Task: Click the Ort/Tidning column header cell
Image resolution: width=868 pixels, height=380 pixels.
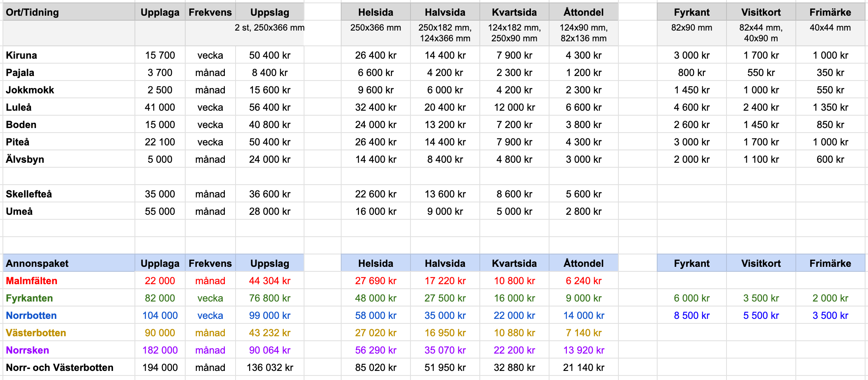Action: [x=32, y=12]
